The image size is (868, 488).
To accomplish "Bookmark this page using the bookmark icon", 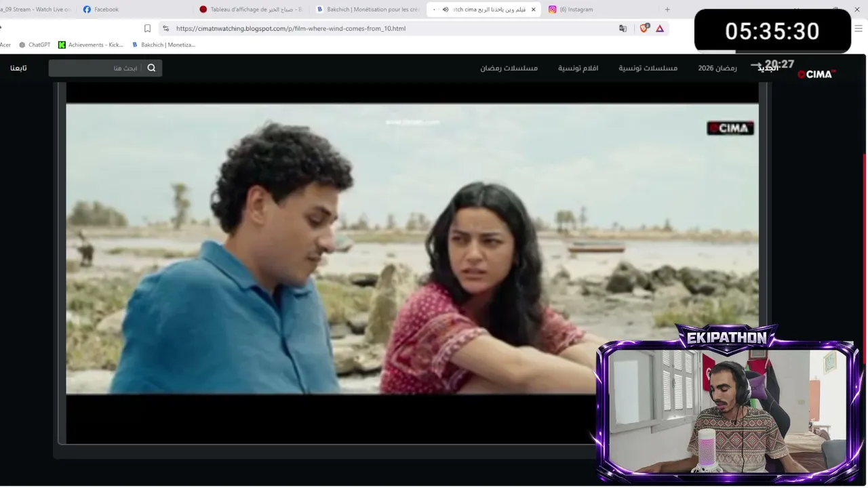I will click(147, 28).
